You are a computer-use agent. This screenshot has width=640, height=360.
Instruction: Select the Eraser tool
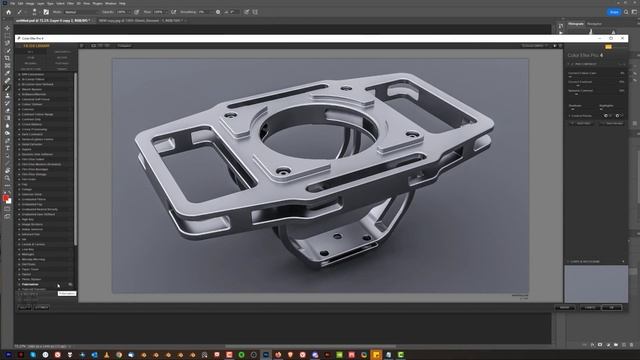(x=7, y=111)
